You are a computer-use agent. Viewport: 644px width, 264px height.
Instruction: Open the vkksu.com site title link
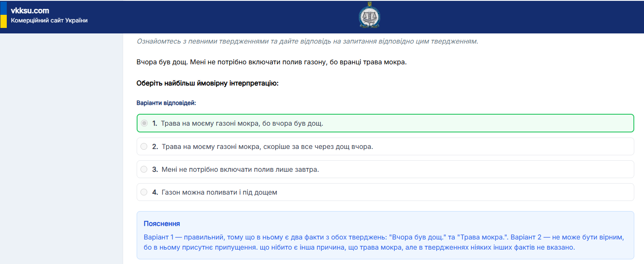pyautogui.click(x=30, y=11)
